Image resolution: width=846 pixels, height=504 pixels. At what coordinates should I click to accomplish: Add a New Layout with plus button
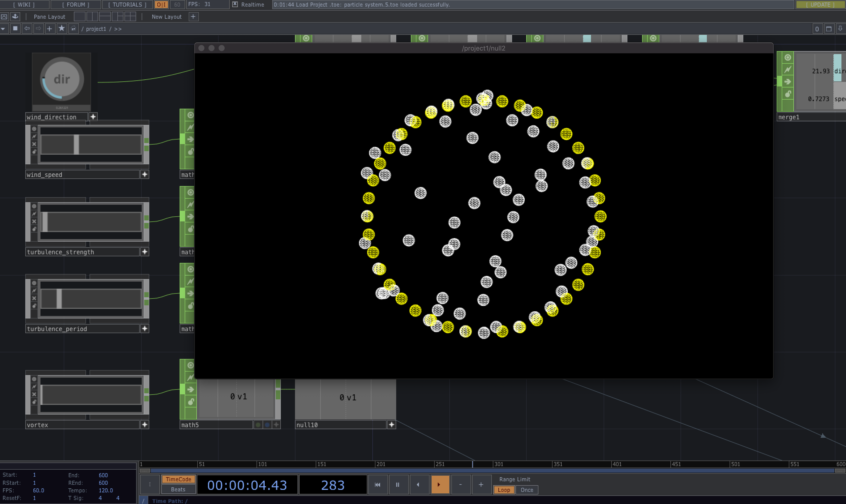tap(193, 16)
